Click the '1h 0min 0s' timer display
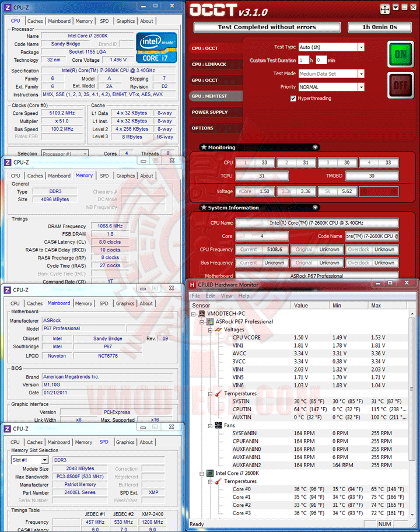 point(380,27)
